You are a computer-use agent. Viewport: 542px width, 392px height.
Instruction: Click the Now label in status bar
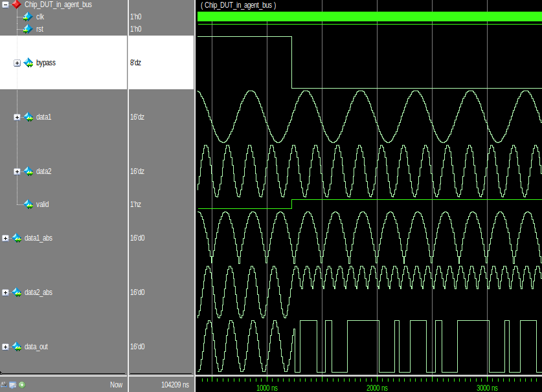tap(116, 384)
